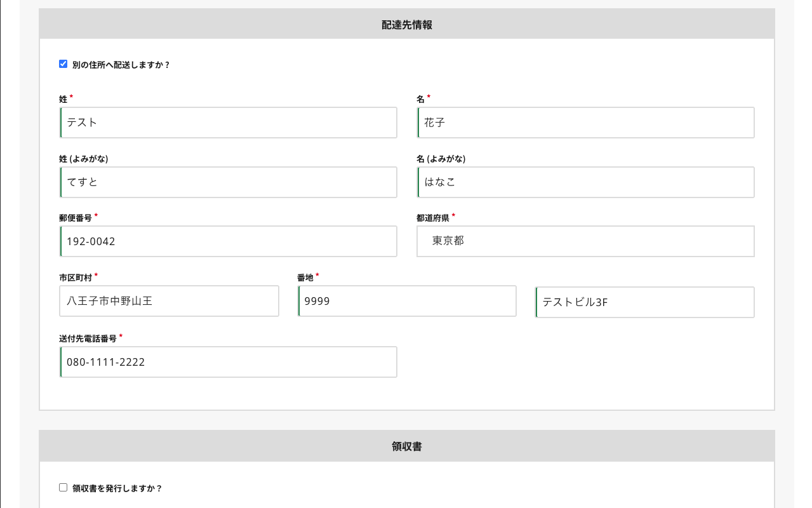Image resolution: width=812 pixels, height=508 pixels.
Task: Click the 領収書 section header
Action: pos(406,446)
